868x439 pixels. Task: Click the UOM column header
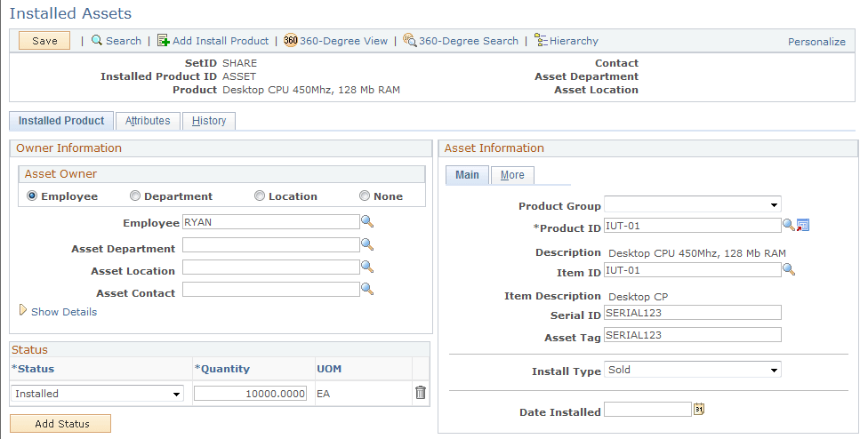[329, 369]
